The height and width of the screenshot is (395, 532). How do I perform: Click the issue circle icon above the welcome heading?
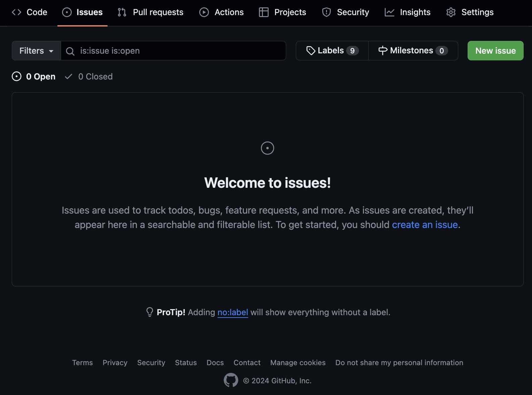coord(267,148)
